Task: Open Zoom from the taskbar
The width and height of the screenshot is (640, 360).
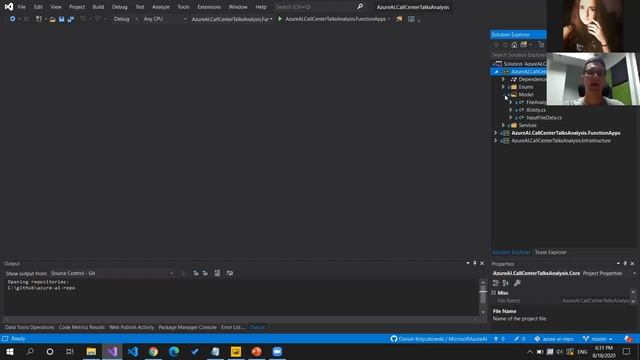Action: [x=277, y=351]
